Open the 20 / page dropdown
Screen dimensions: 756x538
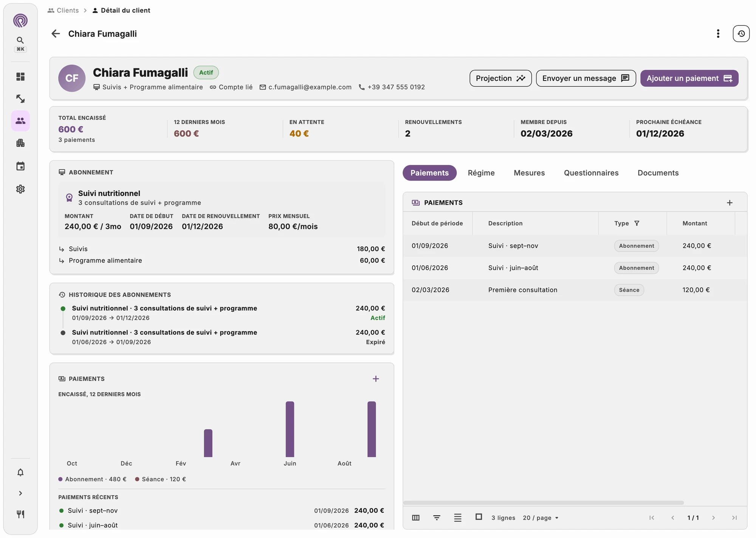pyautogui.click(x=541, y=518)
